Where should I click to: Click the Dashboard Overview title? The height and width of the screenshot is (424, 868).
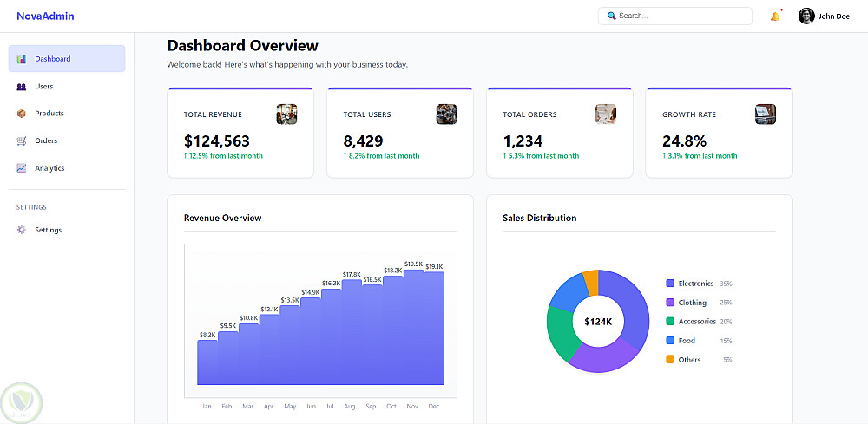pyautogui.click(x=242, y=45)
